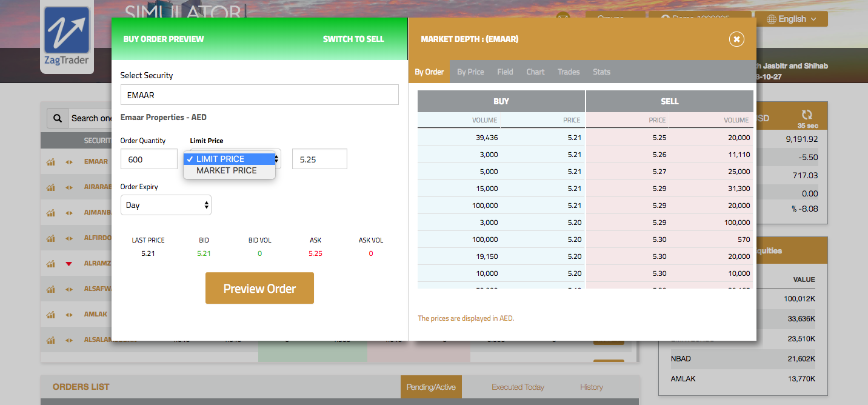Viewport: 868px width, 405px height.
Task: Open chart icon for AIRARAB row
Action: 51,187
